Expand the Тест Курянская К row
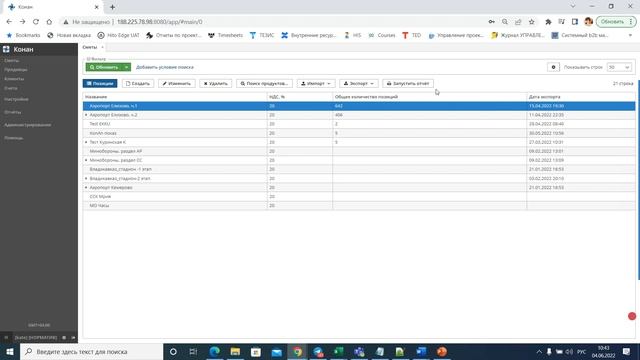Viewport: 640px width, 360px height. point(86,142)
